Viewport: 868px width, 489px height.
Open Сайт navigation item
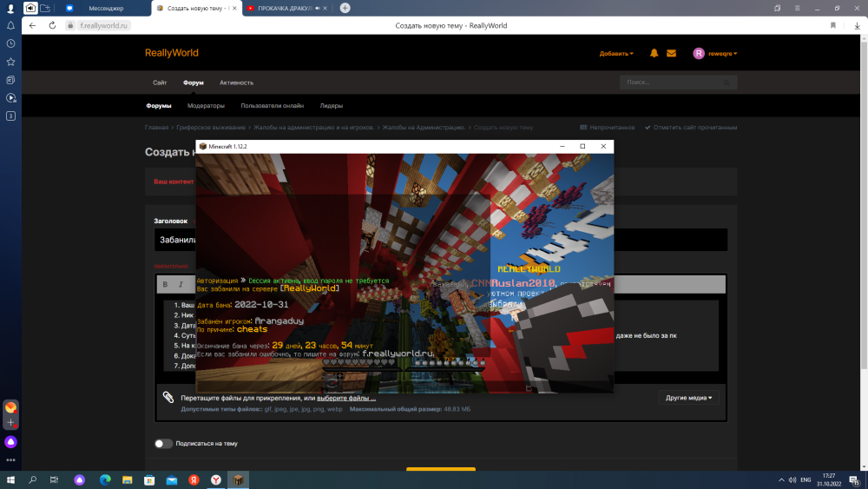point(160,83)
